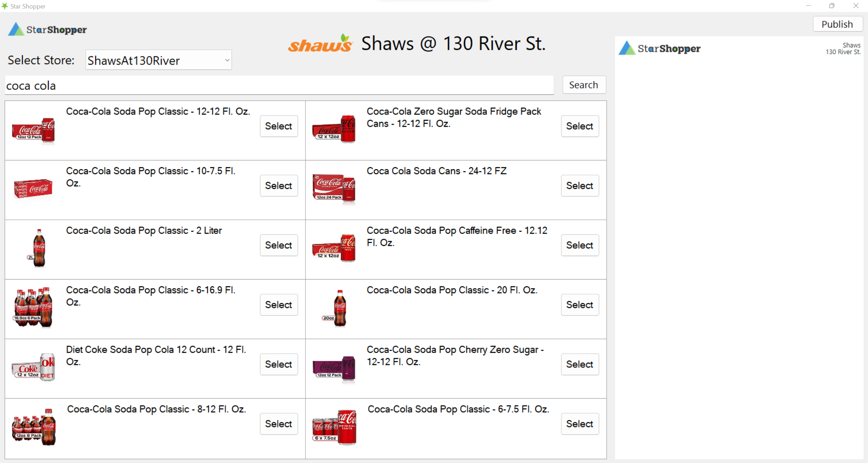Click the Shaws store logo in header
The width and height of the screenshot is (868, 463).
[x=320, y=44]
